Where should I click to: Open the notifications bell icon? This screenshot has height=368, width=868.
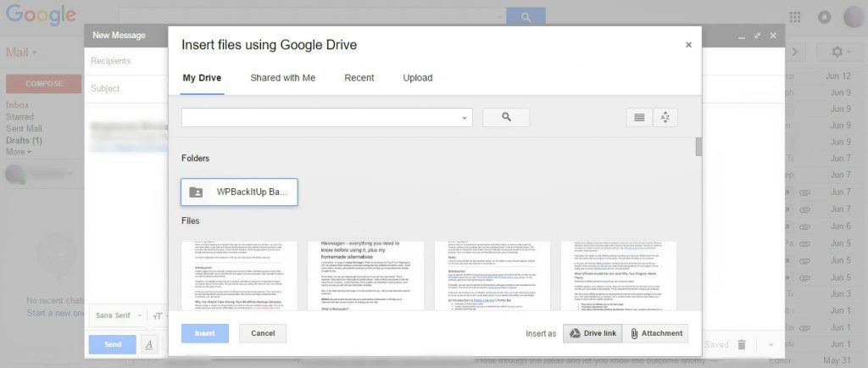point(824,17)
